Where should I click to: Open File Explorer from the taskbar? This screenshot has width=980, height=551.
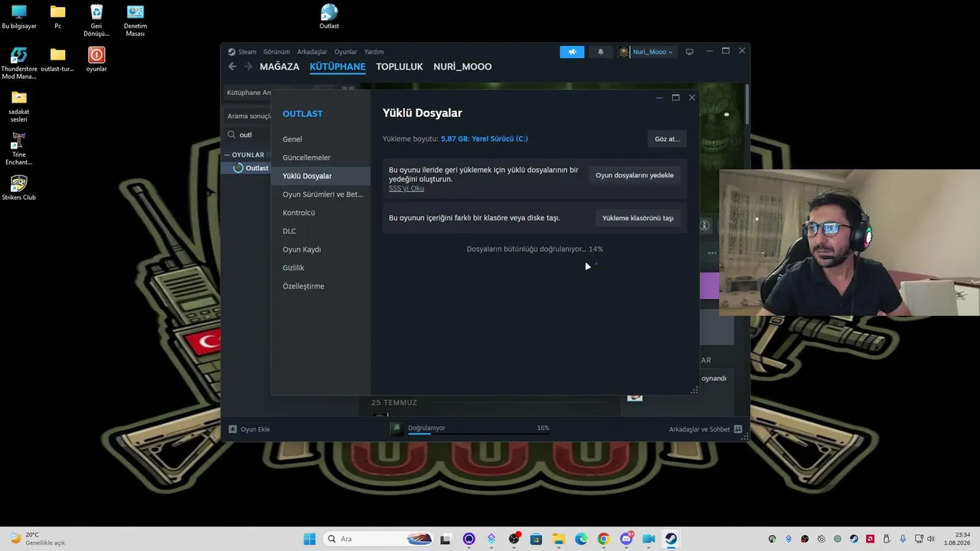coord(558,539)
